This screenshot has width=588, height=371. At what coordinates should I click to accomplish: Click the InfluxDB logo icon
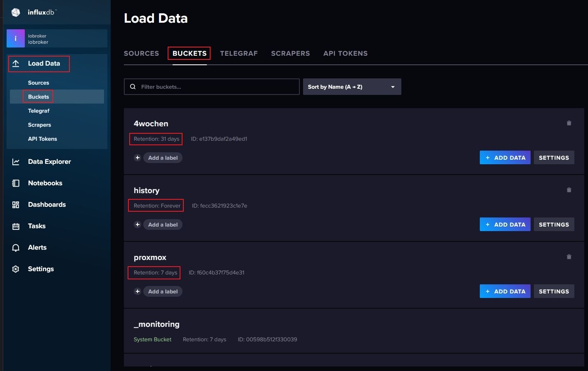tap(16, 12)
